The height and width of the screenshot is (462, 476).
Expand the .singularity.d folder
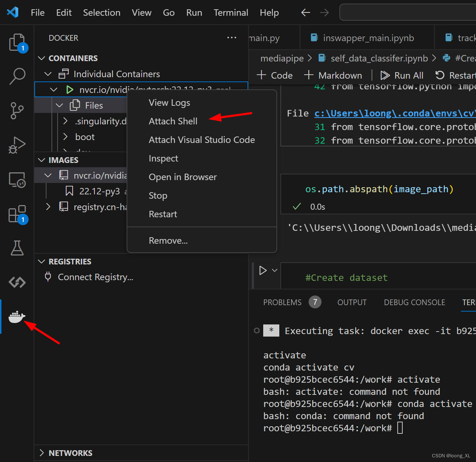tap(65, 121)
